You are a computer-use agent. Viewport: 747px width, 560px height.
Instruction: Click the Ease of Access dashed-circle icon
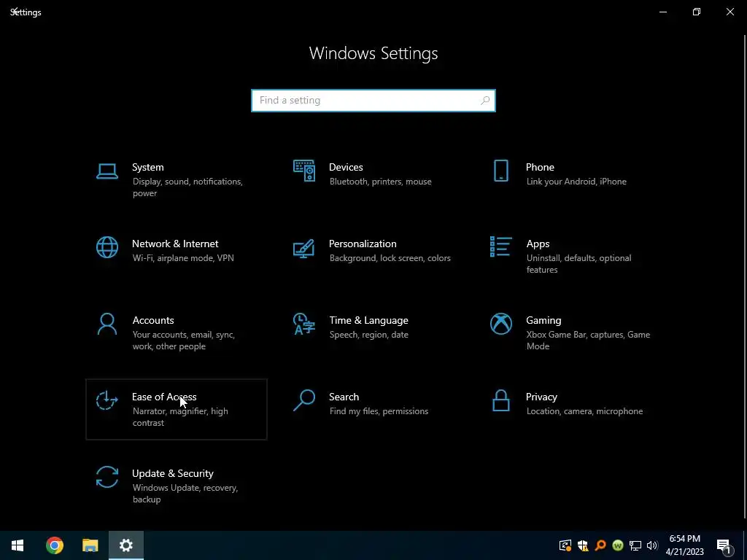[x=107, y=400]
